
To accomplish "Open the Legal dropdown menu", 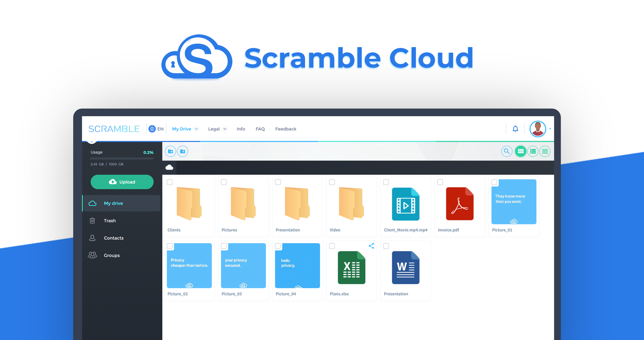I will click(217, 129).
